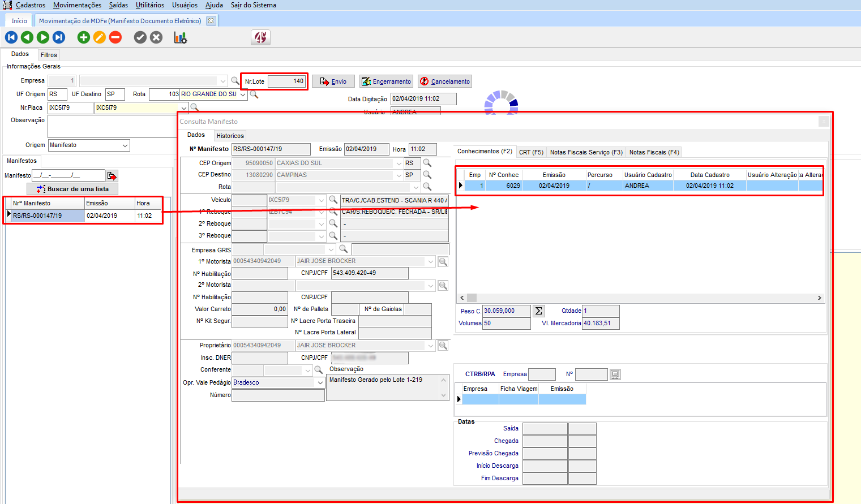Go to first record using navigation arrow
The height and width of the screenshot is (504, 861).
[11, 37]
